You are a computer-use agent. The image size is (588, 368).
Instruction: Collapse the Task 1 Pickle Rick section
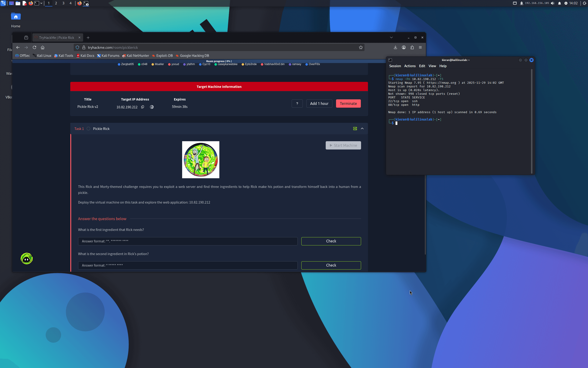pos(362,129)
